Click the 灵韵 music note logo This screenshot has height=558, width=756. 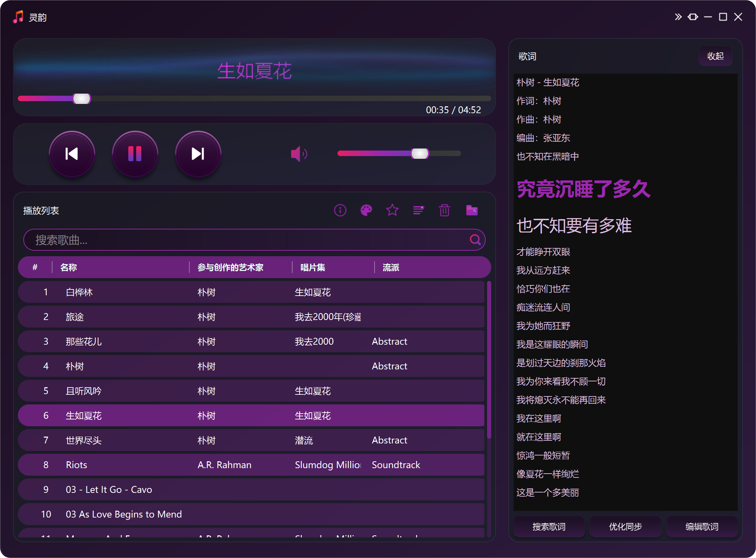point(18,16)
